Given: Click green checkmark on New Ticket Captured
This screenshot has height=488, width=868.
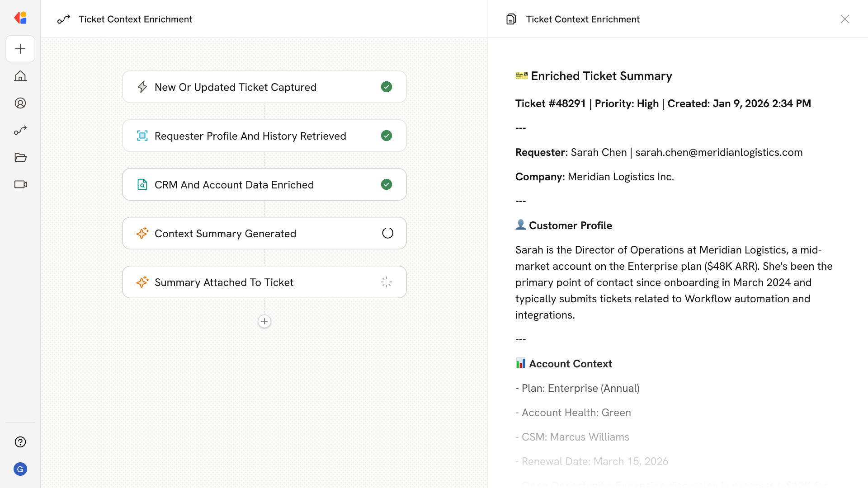Looking at the screenshot, I should (387, 87).
